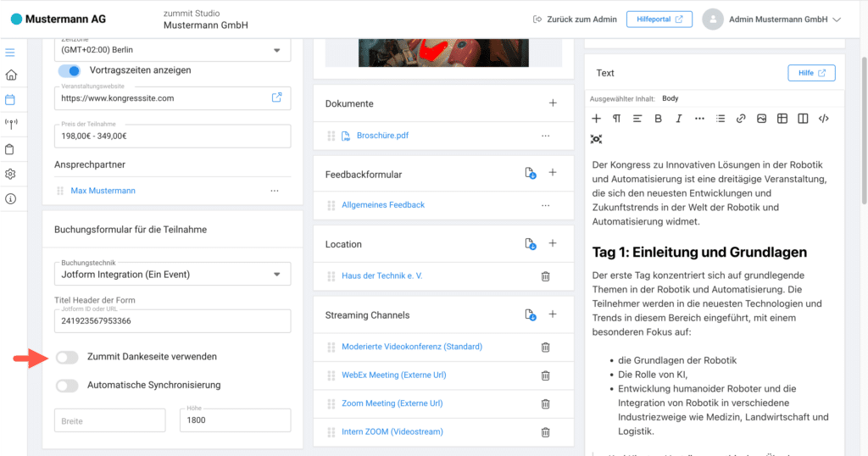Enable Zummit Dankeseite verwenden toggle

[68, 358]
